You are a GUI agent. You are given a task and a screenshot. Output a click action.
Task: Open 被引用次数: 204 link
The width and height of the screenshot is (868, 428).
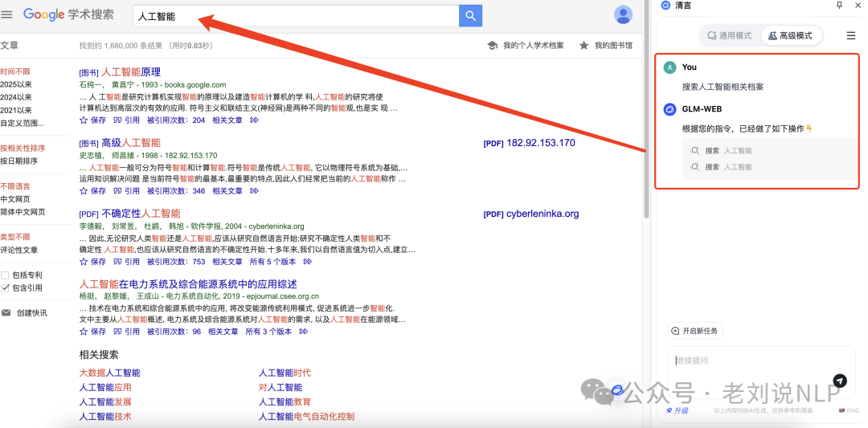(x=176, y=120)
